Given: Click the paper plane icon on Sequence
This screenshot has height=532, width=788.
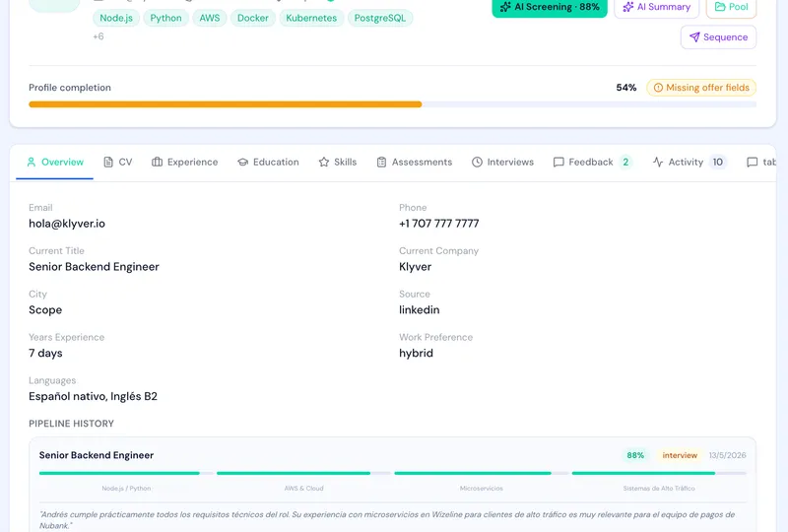Looking at the screenshot, I should [x=694, y=37].
